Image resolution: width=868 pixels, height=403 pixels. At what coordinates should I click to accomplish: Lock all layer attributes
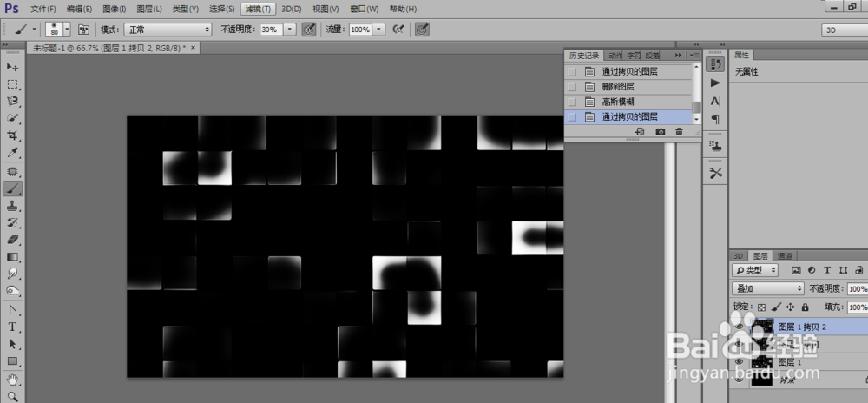(x=805, y=307)
